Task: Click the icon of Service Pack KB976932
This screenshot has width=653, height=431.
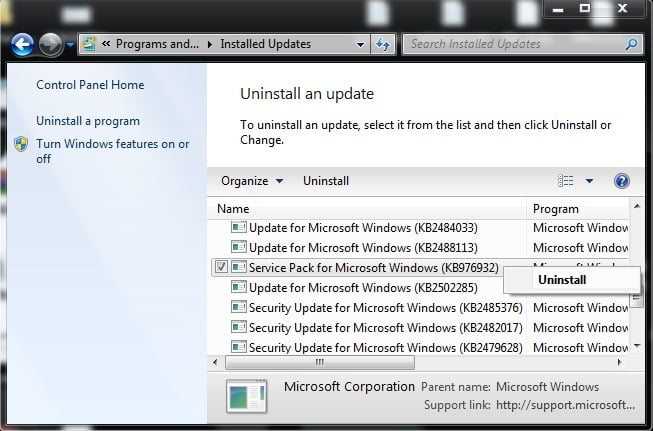Action: pyautogui.click(x=239, y=267)
